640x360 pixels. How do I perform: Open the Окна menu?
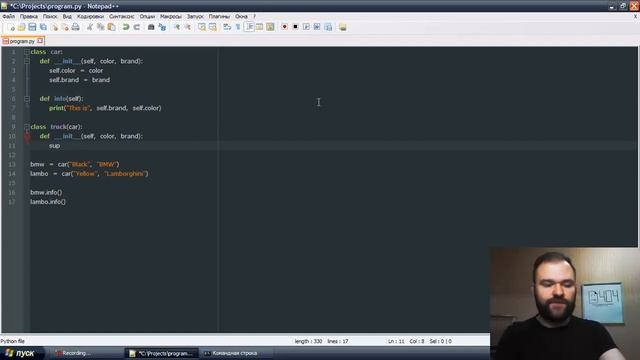(241, 16)
